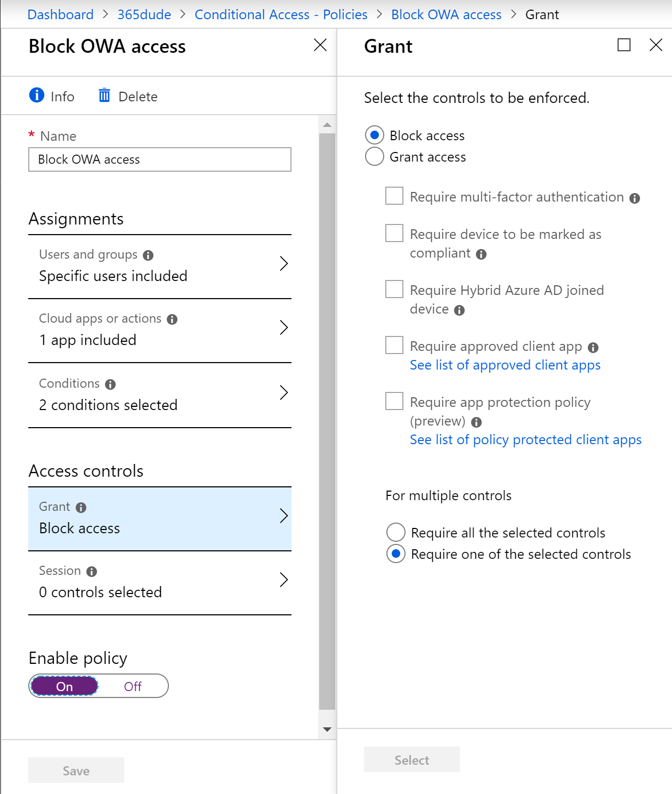The height and width of the screenshot is (794, 672).
Task: Check Require multi-factor authentication
Action: tap(394, 196)
